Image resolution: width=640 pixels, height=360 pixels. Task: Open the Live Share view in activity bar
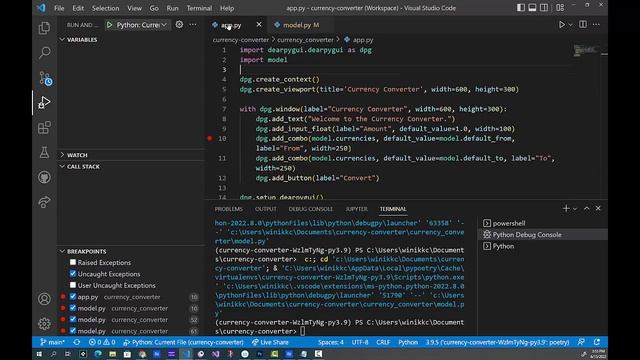pyautogui.click(x=44, y=202)
